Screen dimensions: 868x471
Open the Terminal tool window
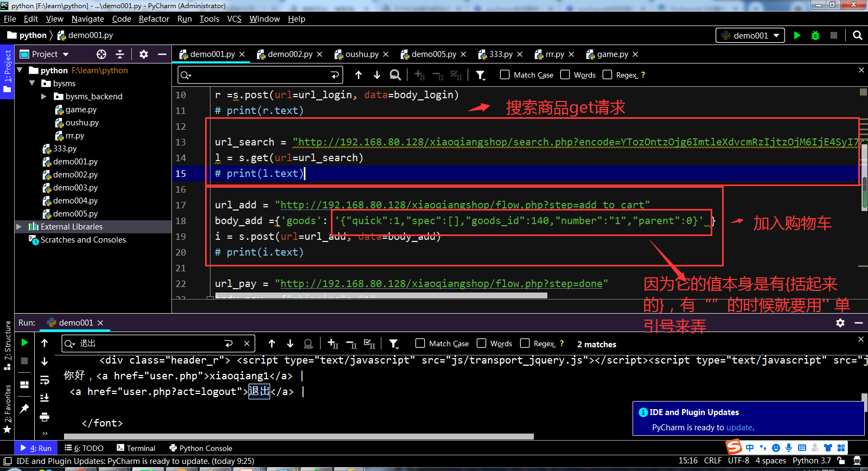pyautogui.click(x=136, y=448)
